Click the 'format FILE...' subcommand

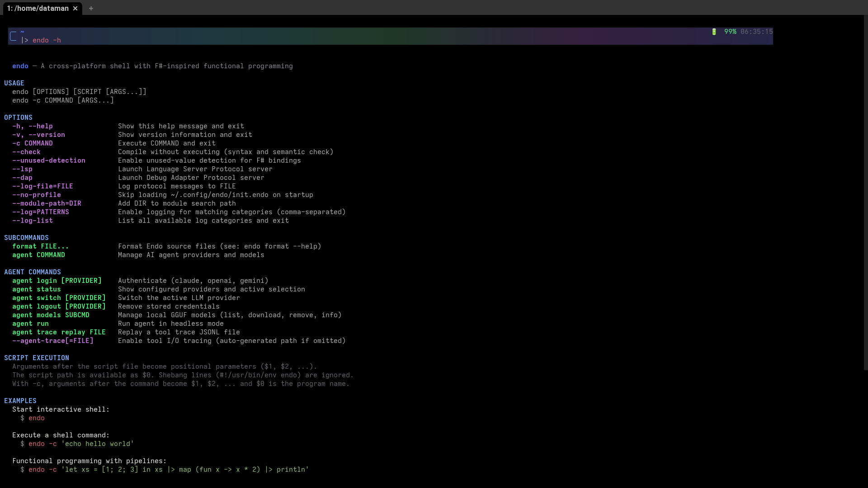(x=40, y=246)
